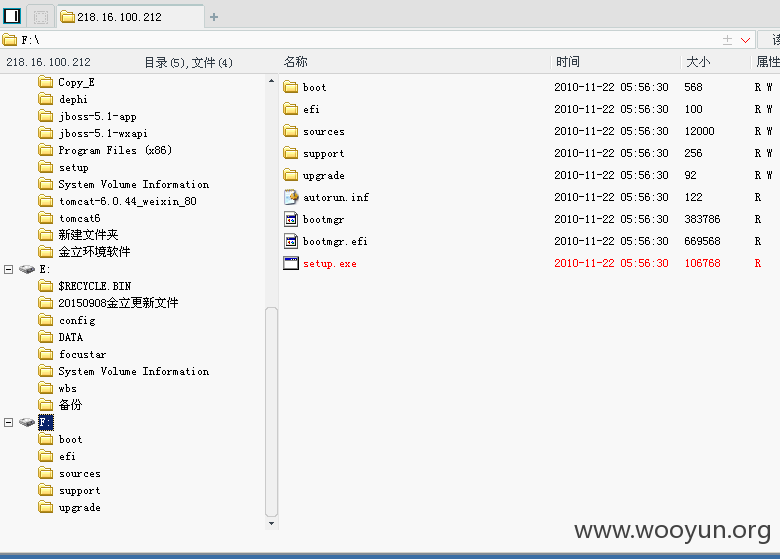Sort the list by the 时间 column
Viewport: 780px width, 559px height.
click(x=568, y=62)
